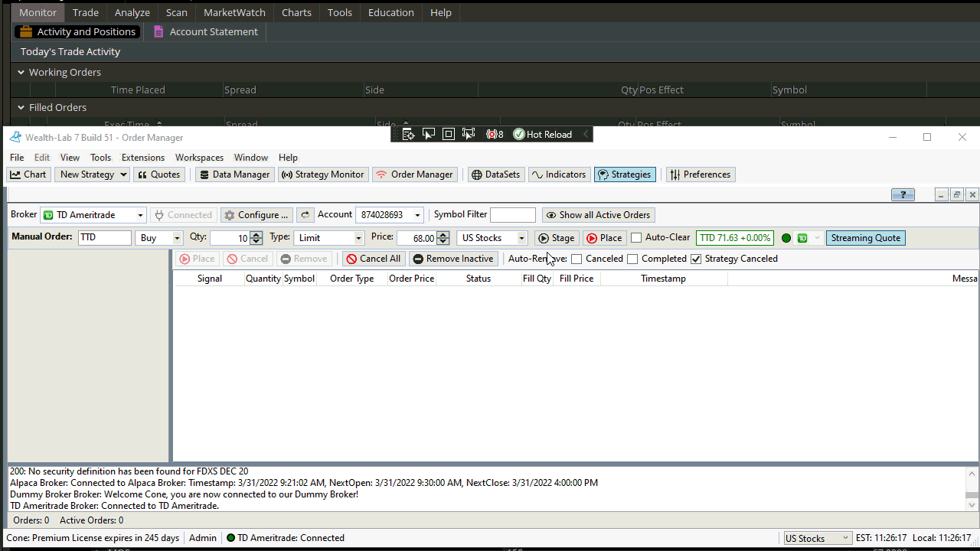Open the Data Manager tool
Screen dimensions: 980x551
point(234,174)
